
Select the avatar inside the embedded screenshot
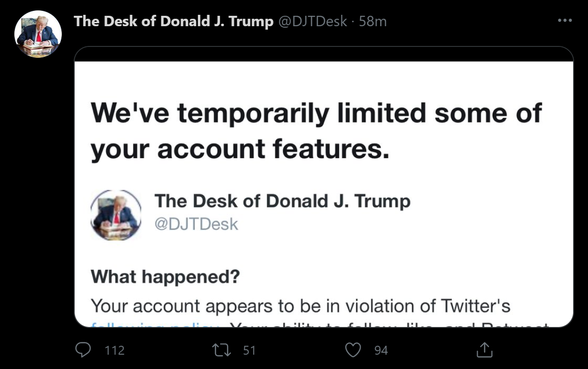click(x=116, y=215)
